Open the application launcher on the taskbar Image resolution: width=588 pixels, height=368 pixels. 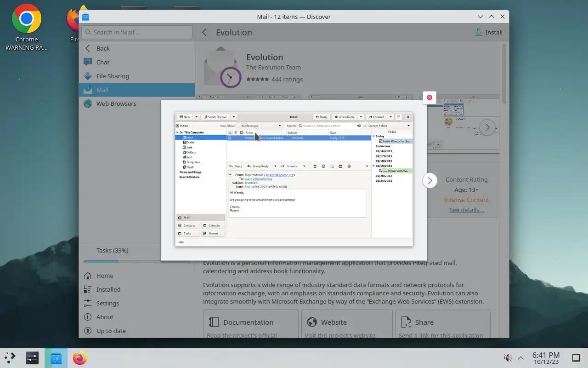pos(10,357)
